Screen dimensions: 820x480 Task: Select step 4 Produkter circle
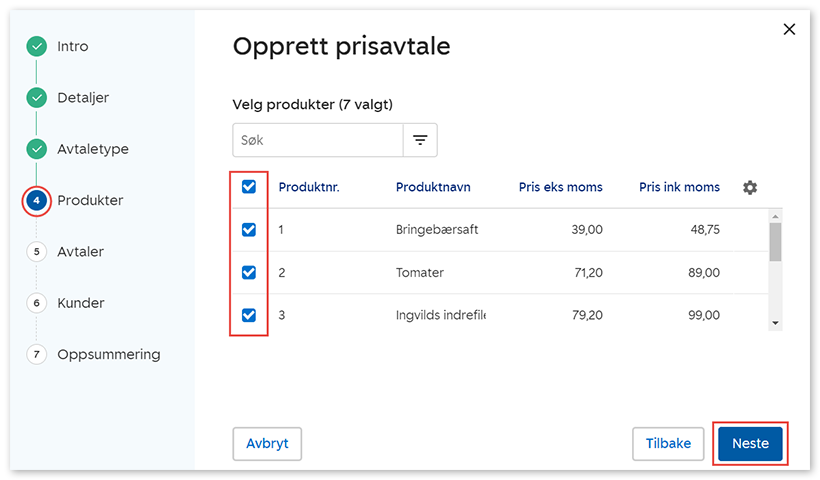click(x=37, y=201)
